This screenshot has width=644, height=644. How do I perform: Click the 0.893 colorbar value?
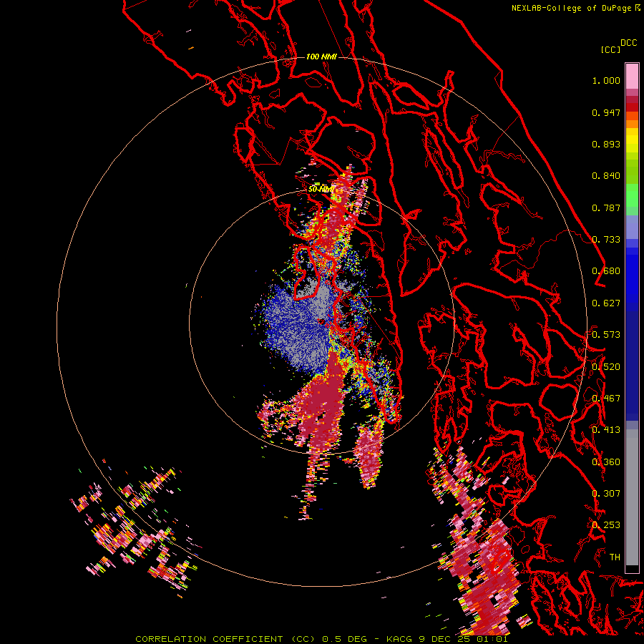tap(606, 144)
